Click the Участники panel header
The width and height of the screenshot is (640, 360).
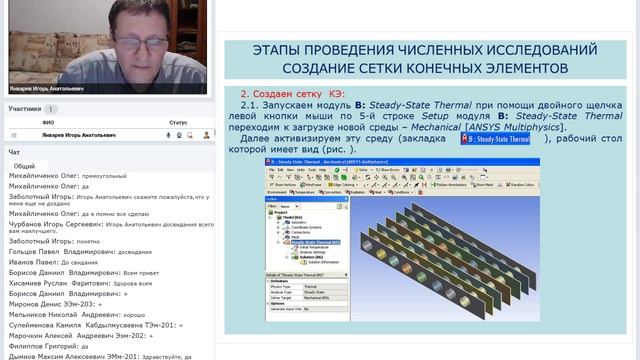click(x=25, y=109)
